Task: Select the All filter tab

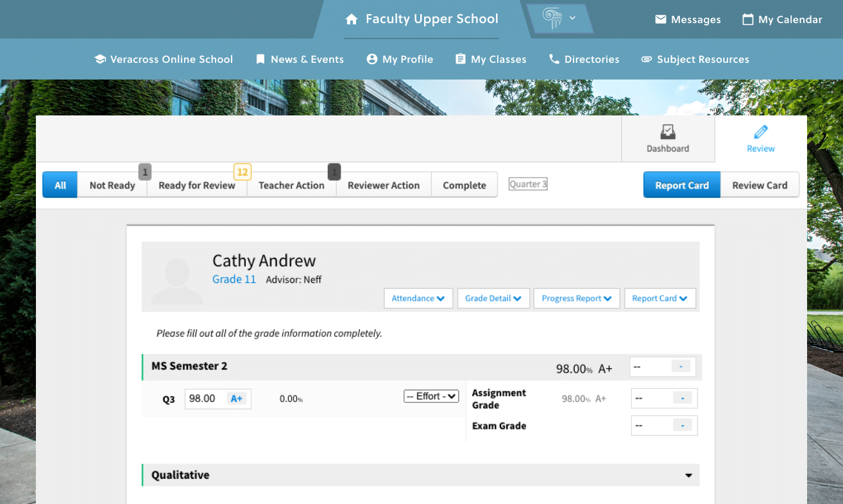Action: pyautogui.click(x=60, y=185)
